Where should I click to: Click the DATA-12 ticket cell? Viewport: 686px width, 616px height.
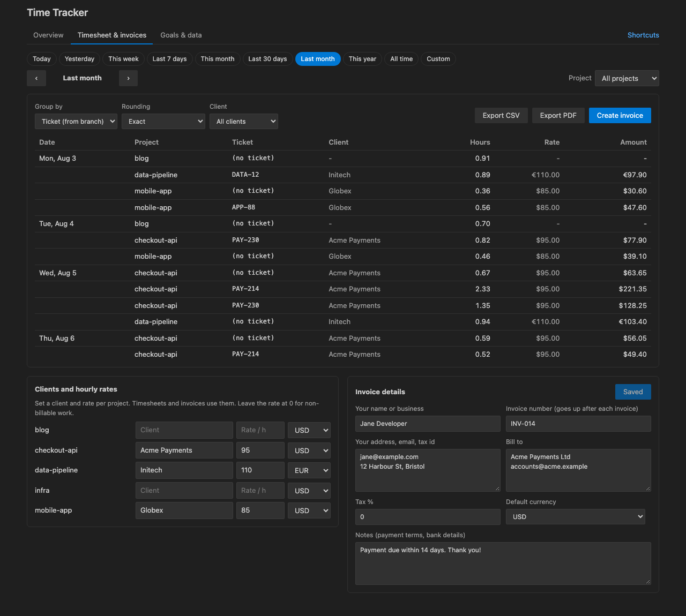[245, 175]
